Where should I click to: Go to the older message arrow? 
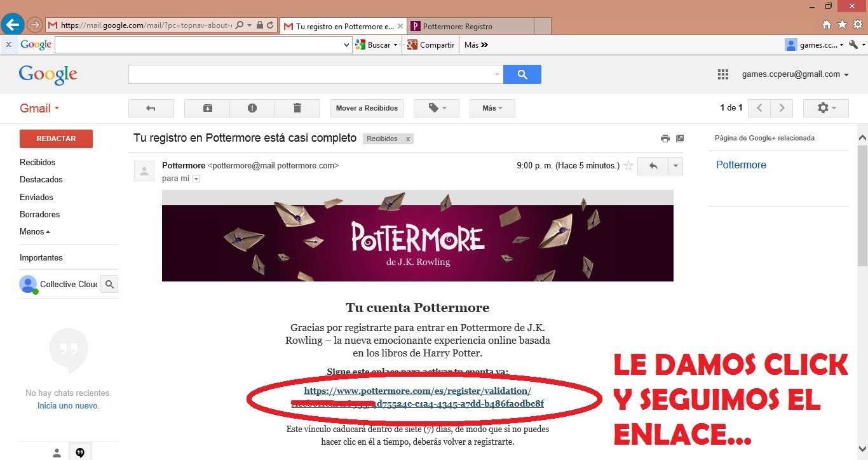coord(782,108)
